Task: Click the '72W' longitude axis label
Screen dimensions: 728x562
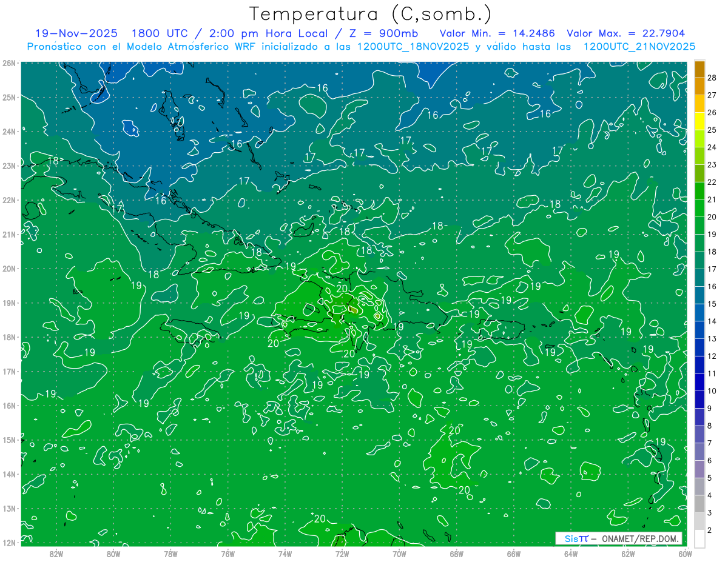Action: click(x=342, y=553)
